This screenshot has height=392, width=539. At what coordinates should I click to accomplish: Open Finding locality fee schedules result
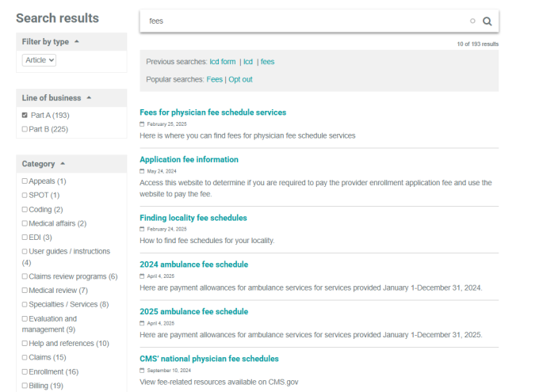pyautogui.click(x=193, y=218)
